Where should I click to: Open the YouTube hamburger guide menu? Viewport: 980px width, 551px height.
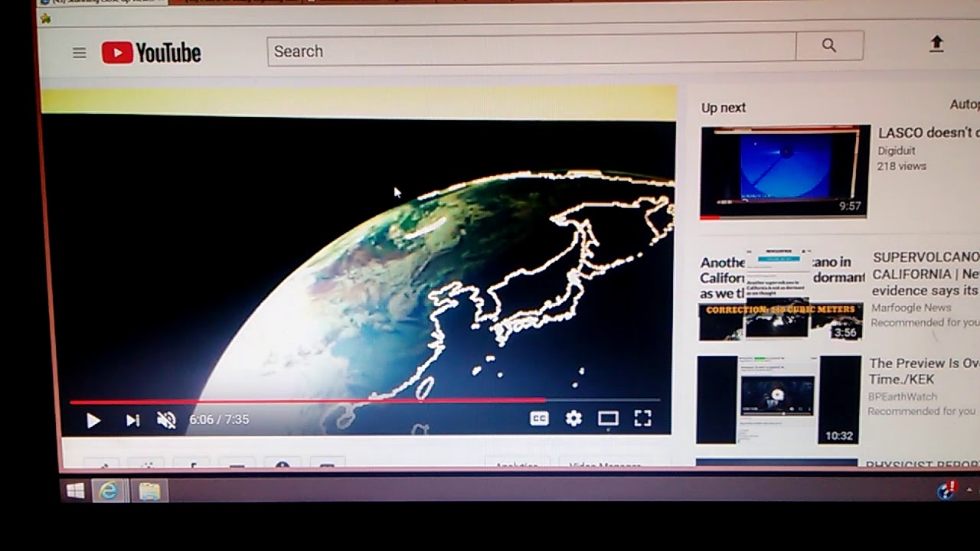[x=80, y=53]
